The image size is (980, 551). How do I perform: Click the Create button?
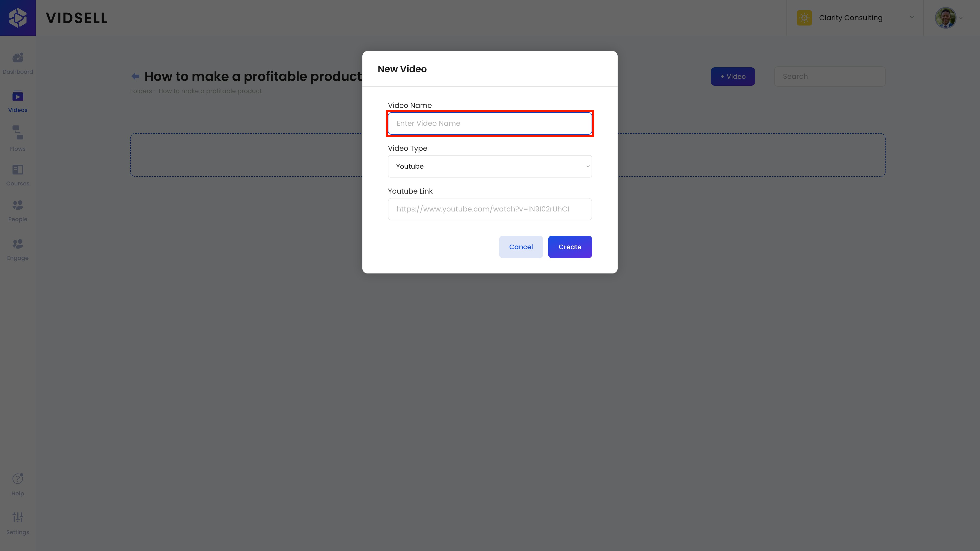click(570, 247)
